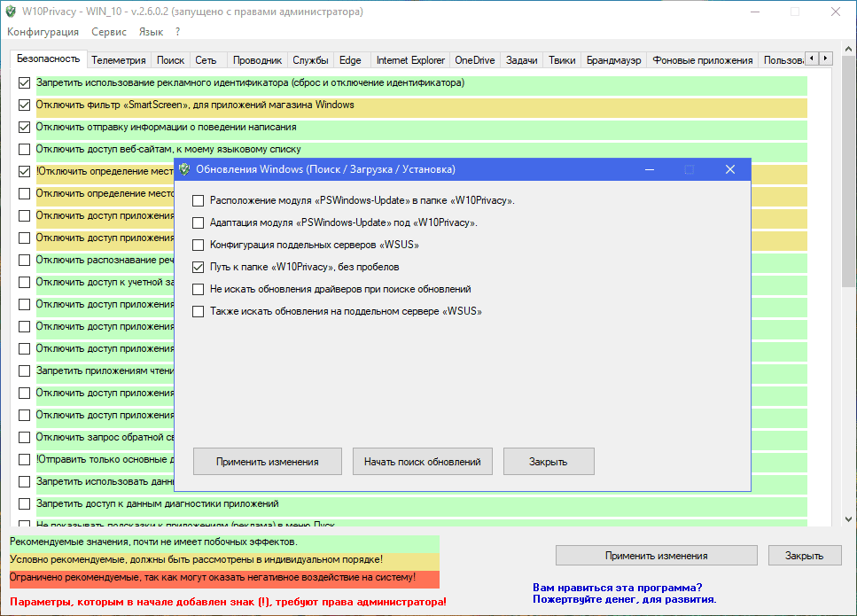Click the shield icon in the Обновления Windows dialog title
This screenshot has width=857, height=616.
point(184,169)
